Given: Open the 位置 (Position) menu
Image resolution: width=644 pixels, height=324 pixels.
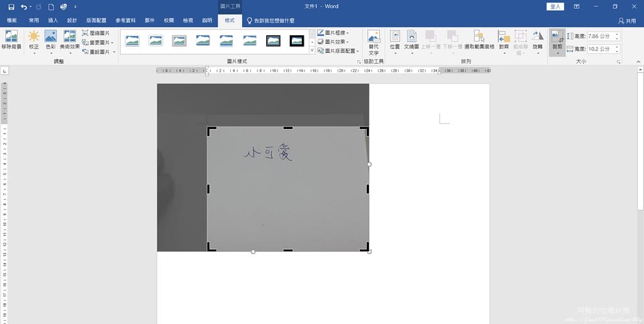Looking at the screenshot, I should coord(395,41).
